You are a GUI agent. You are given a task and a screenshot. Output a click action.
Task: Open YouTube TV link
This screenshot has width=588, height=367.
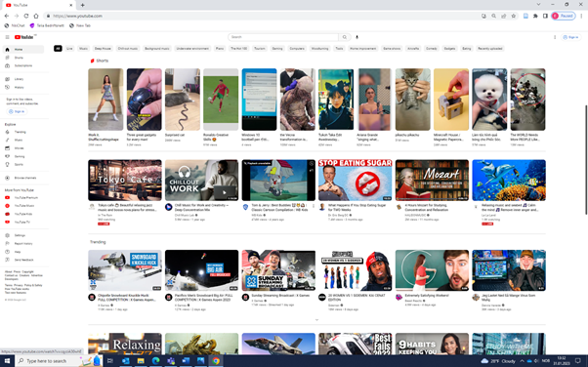[x=22, y=223]
